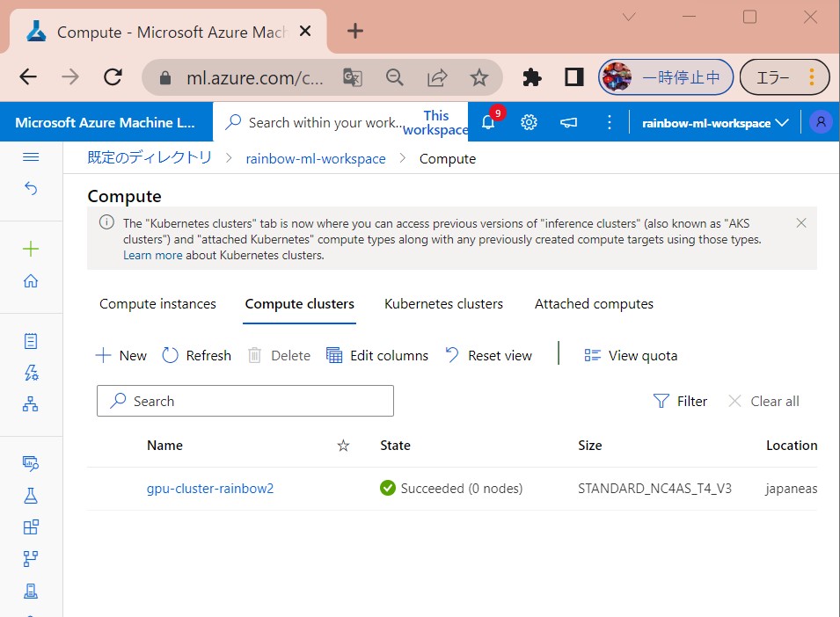Click the Refresh toolbar button
This screenshot has height=617, width=840.
pyautogui.click(x=197, y=355)
